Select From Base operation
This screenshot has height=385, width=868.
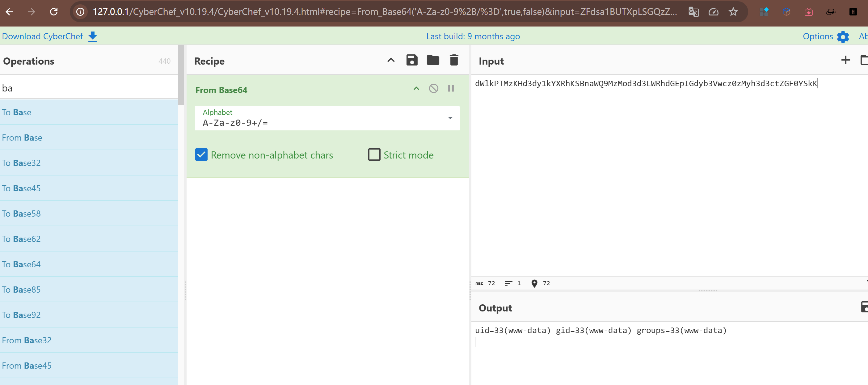click(89, 137)
